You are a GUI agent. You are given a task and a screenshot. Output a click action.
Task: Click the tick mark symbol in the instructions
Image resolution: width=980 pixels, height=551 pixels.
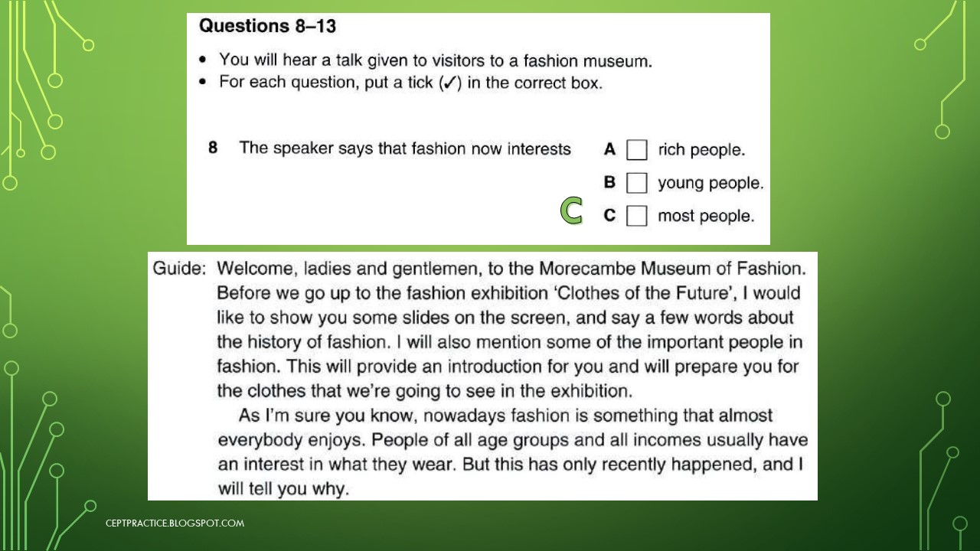coord(449,83)
